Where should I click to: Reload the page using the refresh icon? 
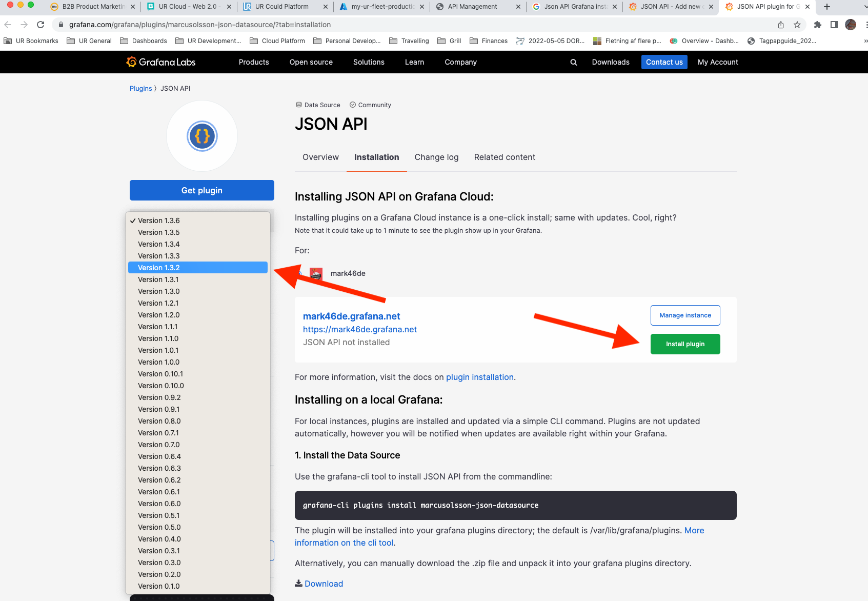tap(41, 24)
